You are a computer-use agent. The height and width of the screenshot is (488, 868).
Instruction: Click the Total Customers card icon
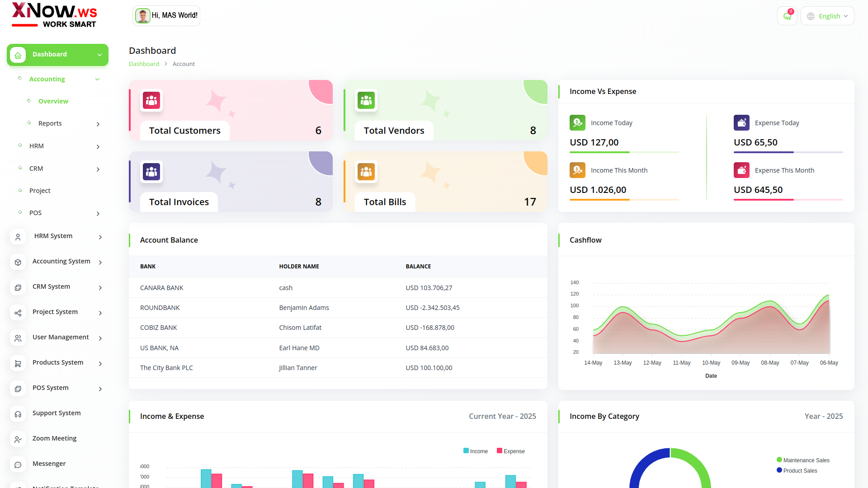(151, 100)
